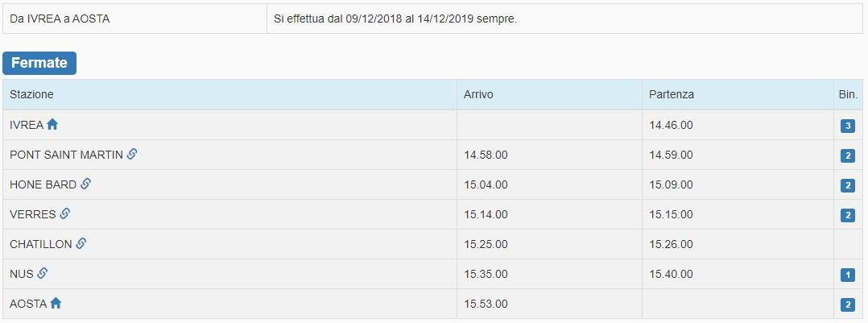Image resolution: width=868 pixels, height=323 pixels.
Task: Click the Fermate button
Action: pos(39,63)
